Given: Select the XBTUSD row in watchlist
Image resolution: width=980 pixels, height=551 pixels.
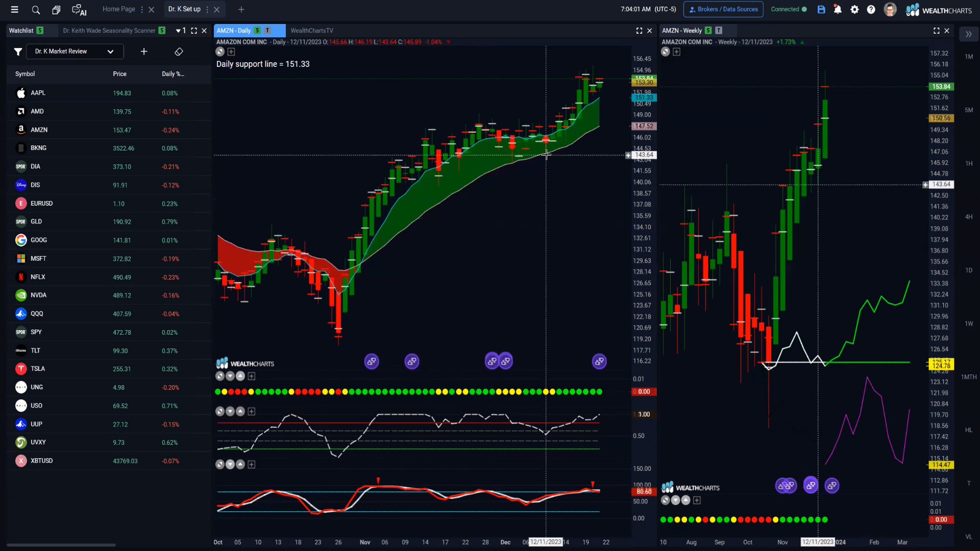Looking at the screenshot, I should click(x=109, y=461).
